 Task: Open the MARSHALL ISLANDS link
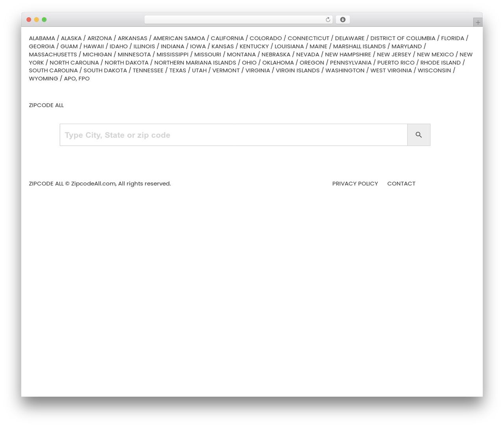click(x=359, y=46)
